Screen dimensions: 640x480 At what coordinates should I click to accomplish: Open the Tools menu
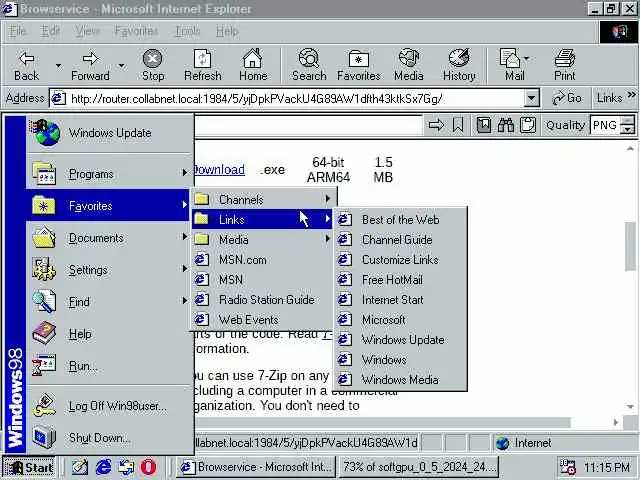coord(187,31)
